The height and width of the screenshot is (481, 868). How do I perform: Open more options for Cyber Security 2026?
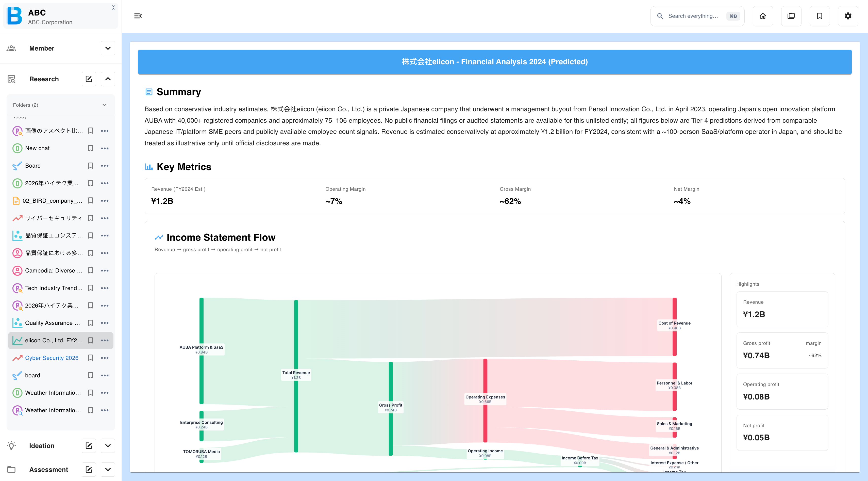pyautogui.click(x=105, y=358)
